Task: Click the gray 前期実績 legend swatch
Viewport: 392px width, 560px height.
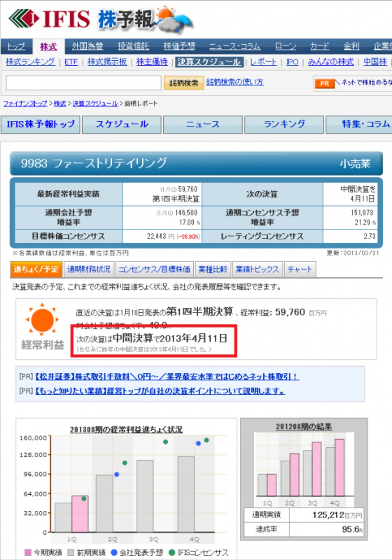Action: [71, 552]
